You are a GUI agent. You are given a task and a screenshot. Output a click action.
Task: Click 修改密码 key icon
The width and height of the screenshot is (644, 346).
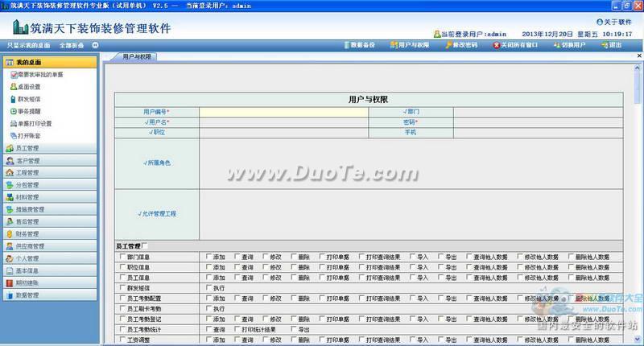coord(449,45)
